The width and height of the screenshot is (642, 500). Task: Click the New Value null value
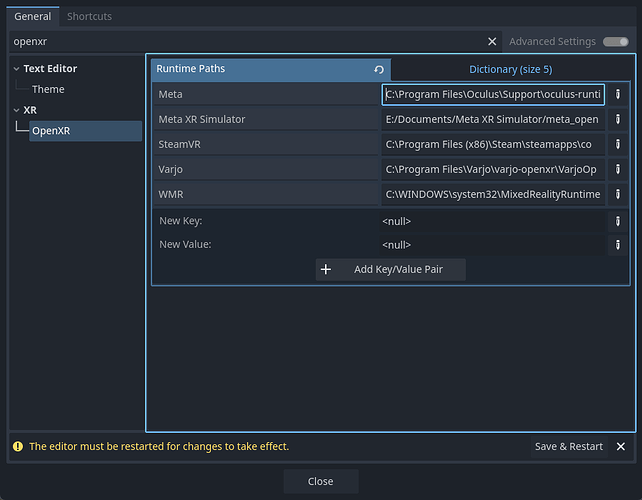(492, 245)
